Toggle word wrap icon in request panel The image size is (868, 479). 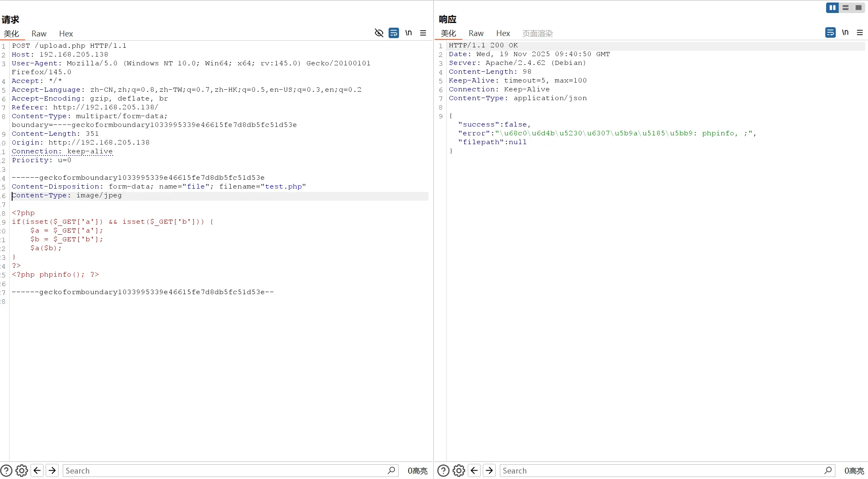tap(394, 33)
